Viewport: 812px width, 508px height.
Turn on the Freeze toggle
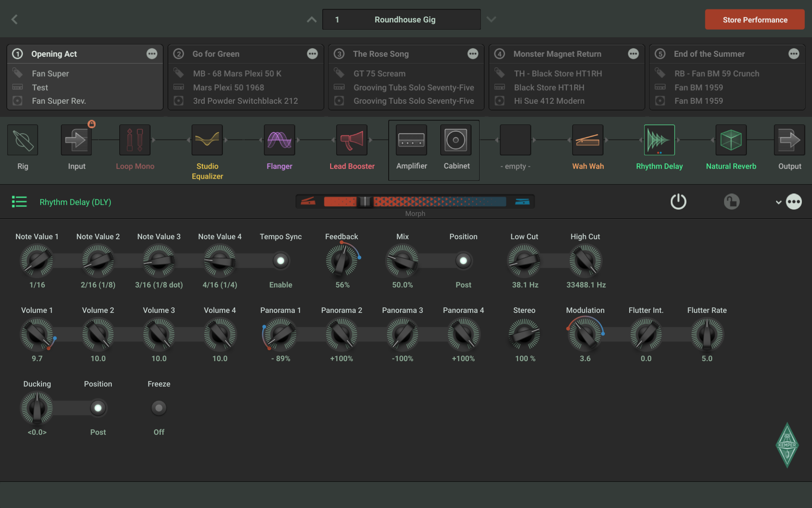[x=159, y=408]
